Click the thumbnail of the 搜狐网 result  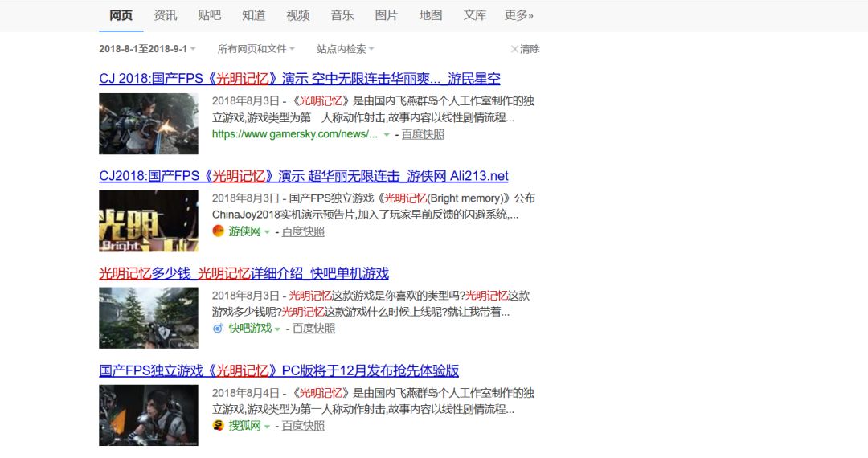149,415
